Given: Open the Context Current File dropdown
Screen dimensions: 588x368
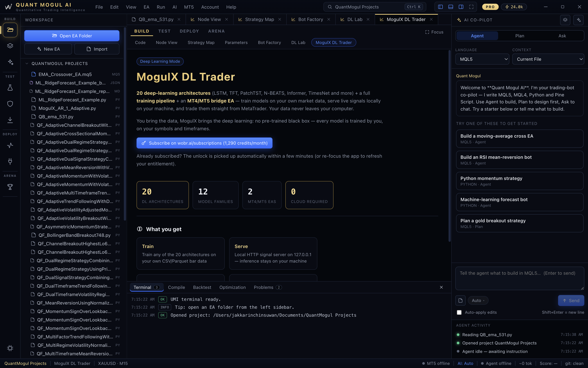Looking at the screenshot, I should click(548, 59).
